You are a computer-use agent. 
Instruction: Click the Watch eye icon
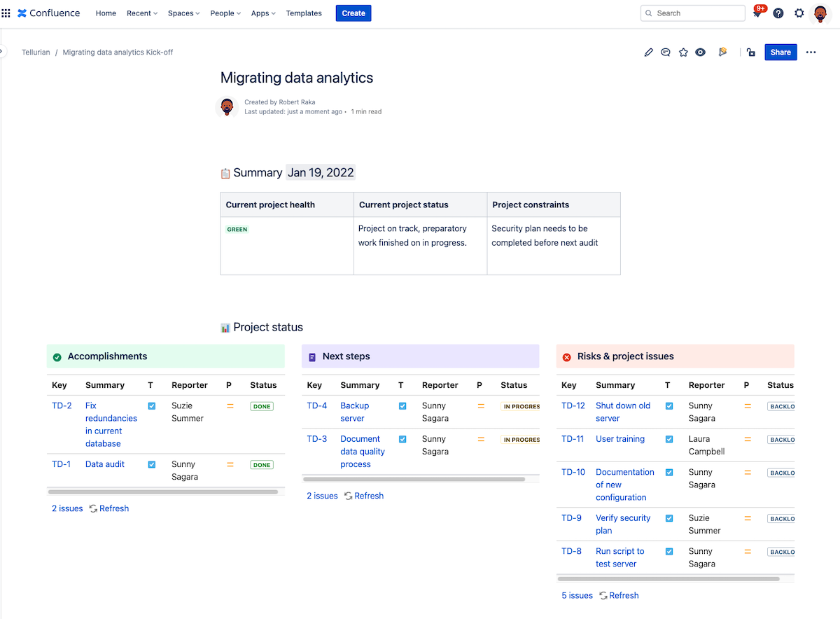pyautogui.click(x=700, y=52)
